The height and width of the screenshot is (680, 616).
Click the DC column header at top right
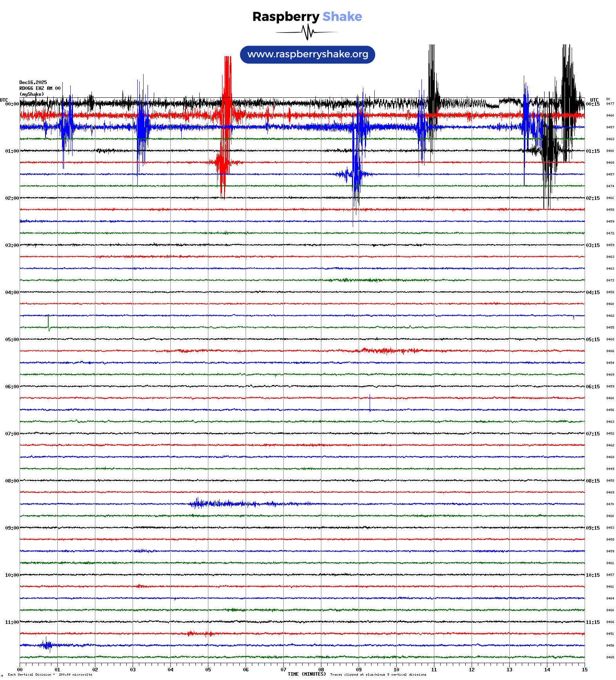[x=608, y=99]
